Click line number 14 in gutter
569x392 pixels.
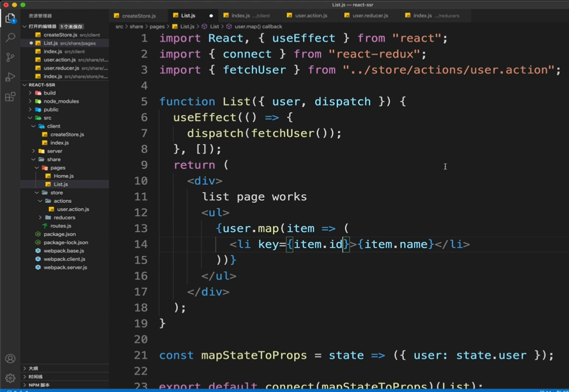(x=141, y=244)
